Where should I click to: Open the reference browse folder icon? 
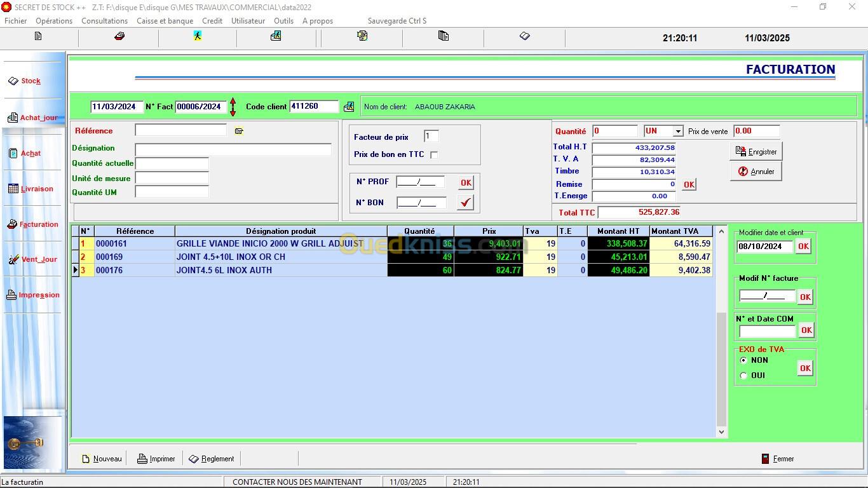(x=239, y=131)
